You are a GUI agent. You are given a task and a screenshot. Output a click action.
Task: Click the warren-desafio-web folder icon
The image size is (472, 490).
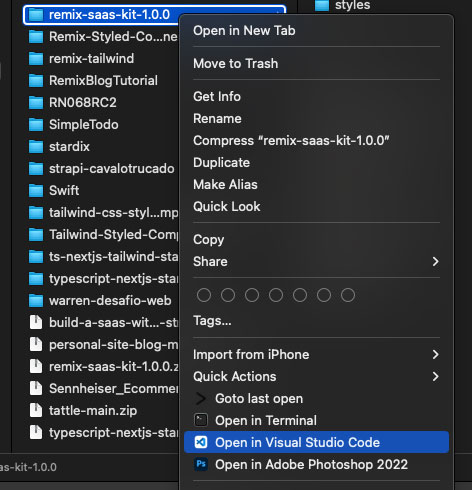point(36,301)
